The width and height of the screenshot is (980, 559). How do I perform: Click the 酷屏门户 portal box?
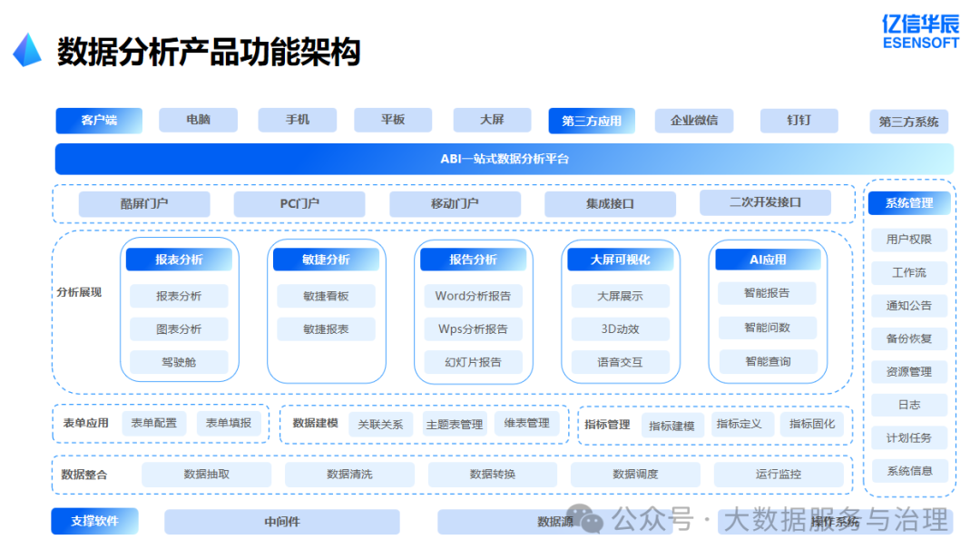pyautogui.click(x=144, y=204)
